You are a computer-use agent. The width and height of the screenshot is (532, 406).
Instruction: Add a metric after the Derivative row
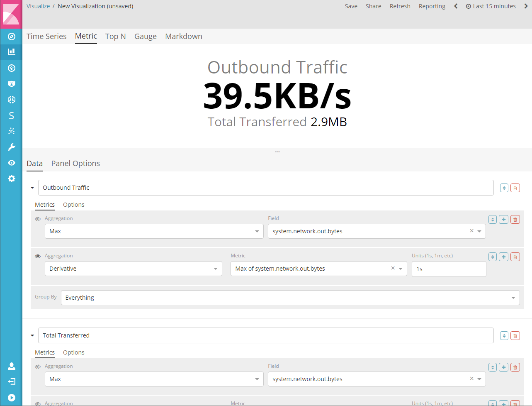coord(503,257)
